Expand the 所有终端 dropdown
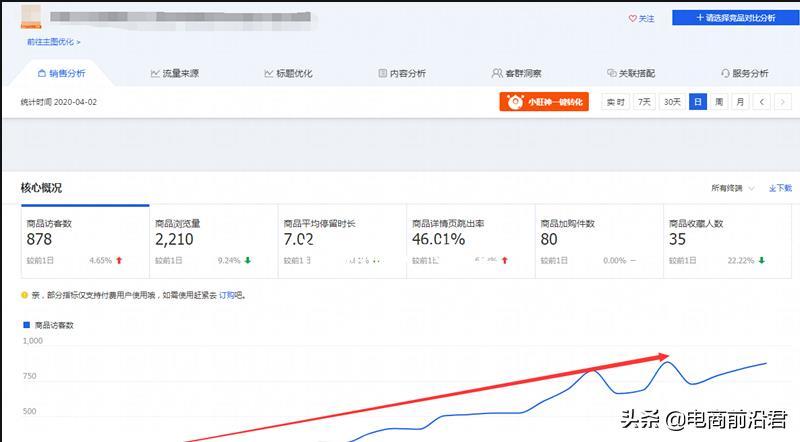Viewport: 800px width, 442px height. pyautogui.click(x=733, y=188)
